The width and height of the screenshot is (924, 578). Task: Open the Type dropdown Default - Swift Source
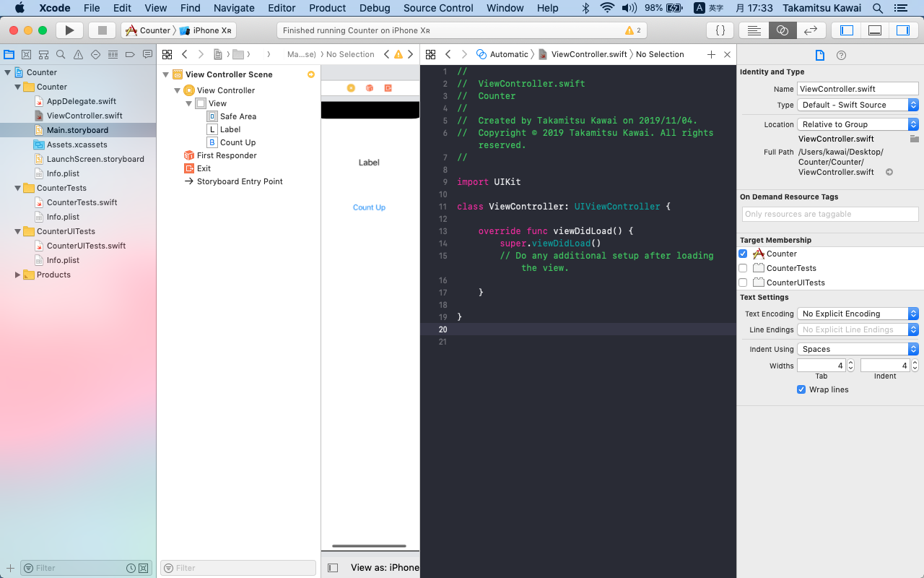pos(858,105)
